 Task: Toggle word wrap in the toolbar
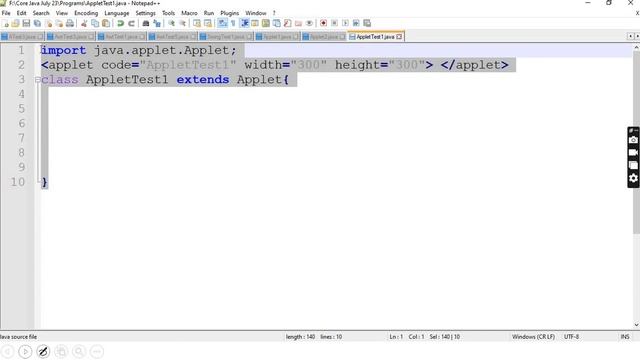222,23
